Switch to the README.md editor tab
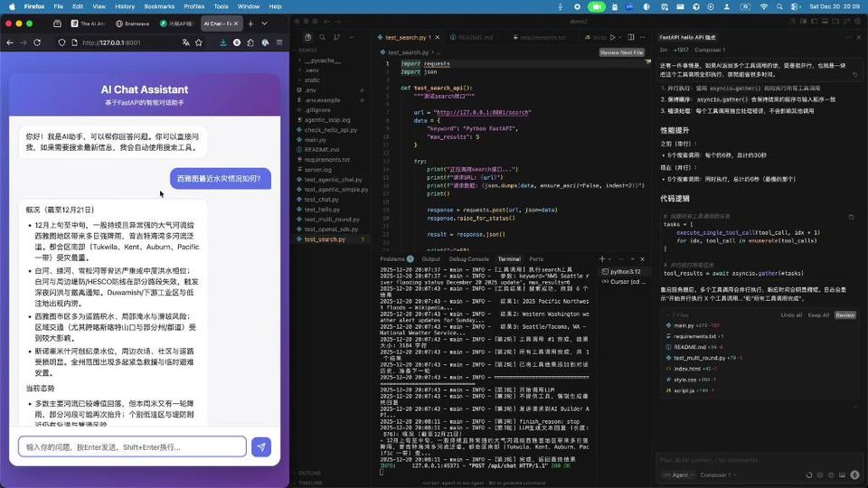Screen dimensions: 868x488 pos(472,37)
